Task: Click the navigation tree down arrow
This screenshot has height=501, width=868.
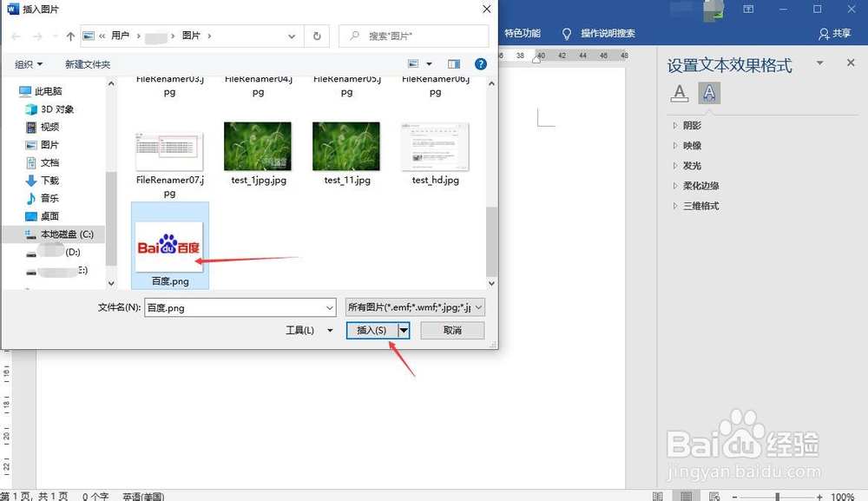Action: (111, 283)
